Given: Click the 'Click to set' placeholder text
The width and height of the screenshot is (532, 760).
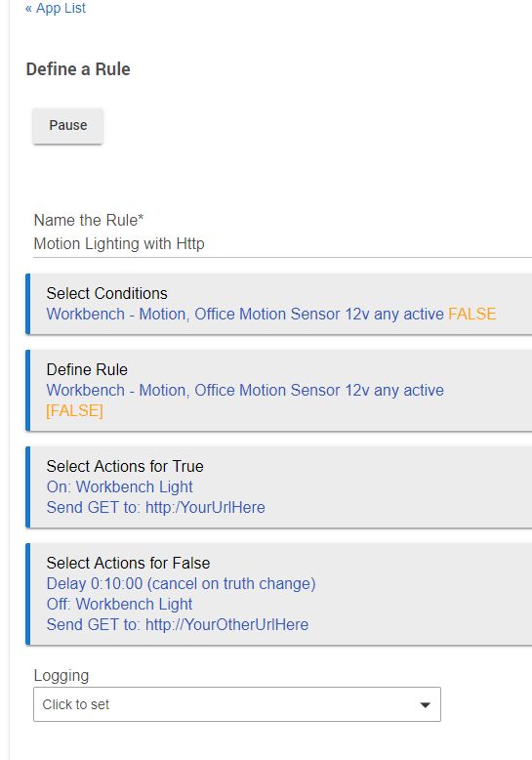Looking at the screenshot, I should point(76,704).
